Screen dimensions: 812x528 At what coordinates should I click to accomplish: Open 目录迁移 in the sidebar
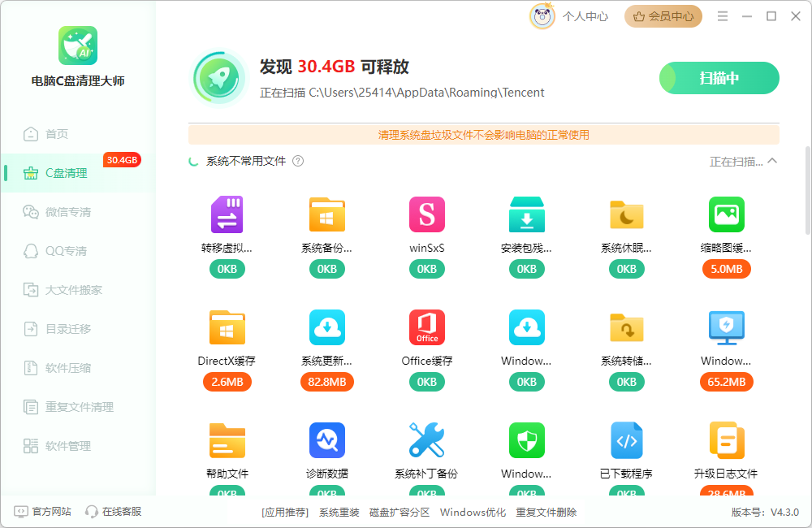pos(78,329)
